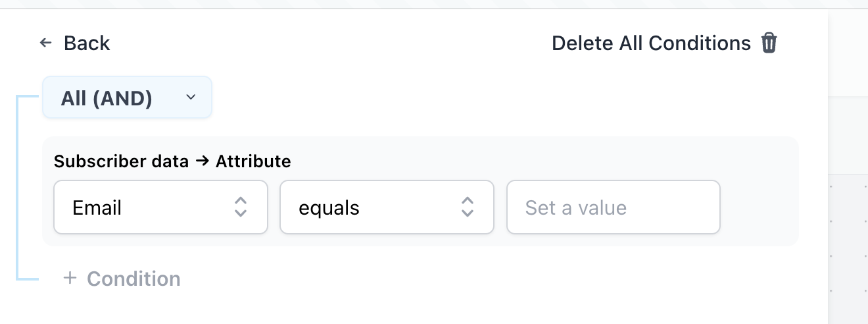Screen dimensions: 868x324
Task: Focus the Set a value input field
Action: point(613,207)
